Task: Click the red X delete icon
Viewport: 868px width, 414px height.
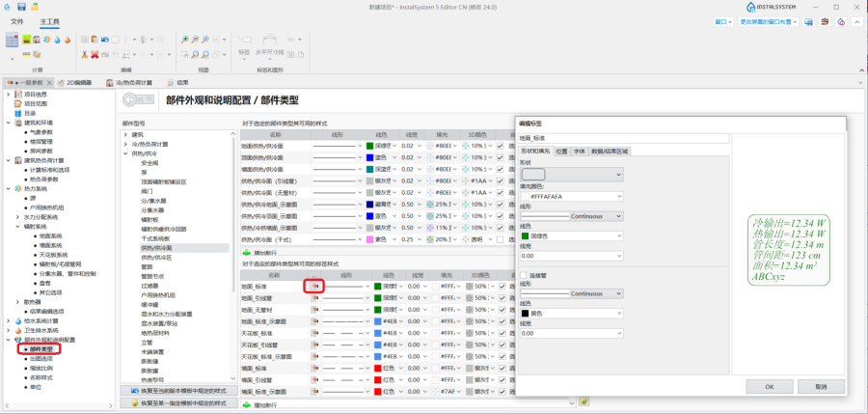Action: pyautogui.click(x=95, y=54)
